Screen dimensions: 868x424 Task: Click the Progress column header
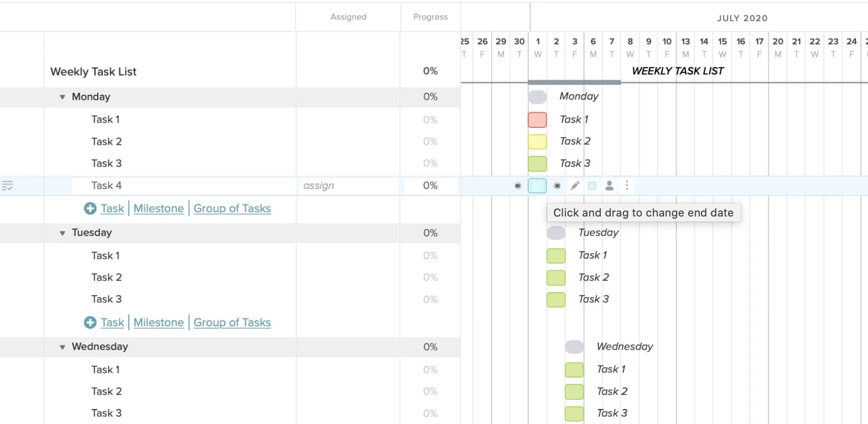430,17
